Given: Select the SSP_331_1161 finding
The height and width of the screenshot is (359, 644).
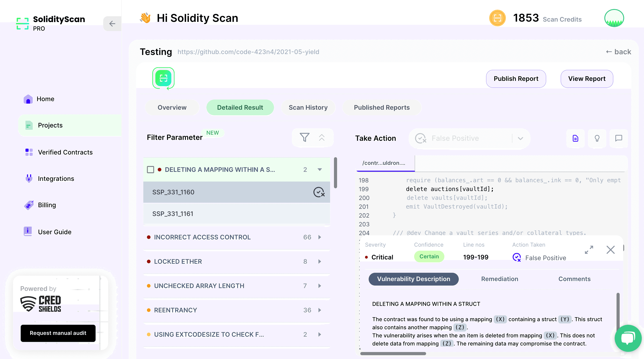Looking at the screenshot, I should click(237, 214).
